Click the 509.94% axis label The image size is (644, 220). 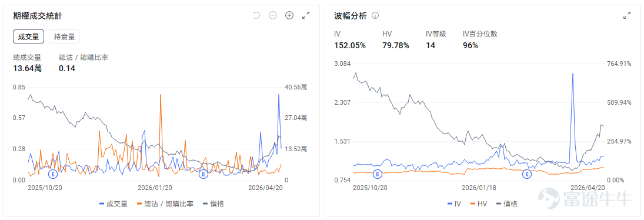pos(619,102)
